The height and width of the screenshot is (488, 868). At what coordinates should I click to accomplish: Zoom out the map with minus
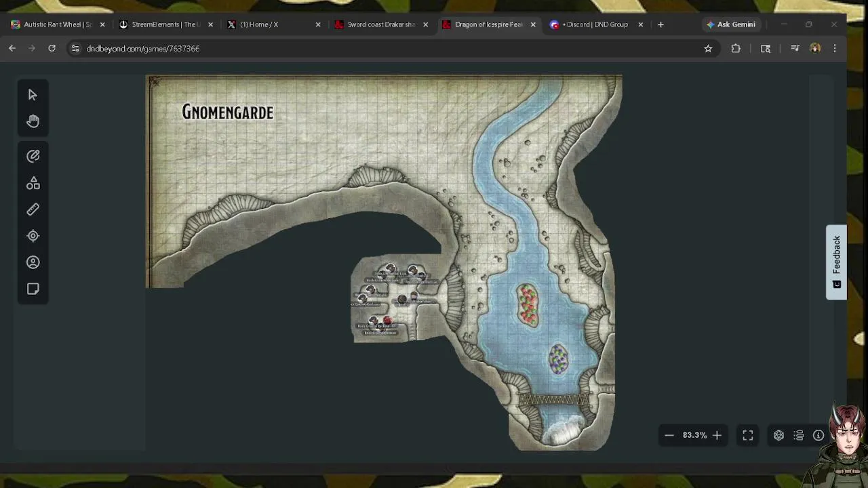669,435
